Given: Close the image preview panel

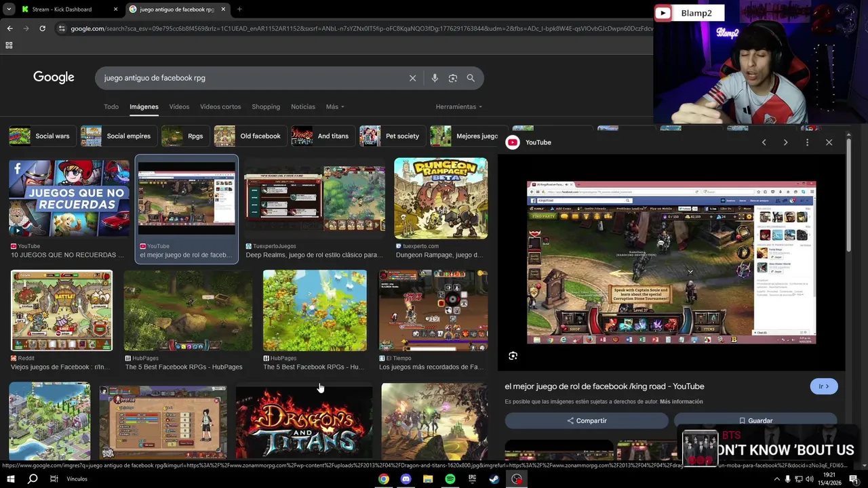Looking at the screenshot, I should [x=829, y=142].
